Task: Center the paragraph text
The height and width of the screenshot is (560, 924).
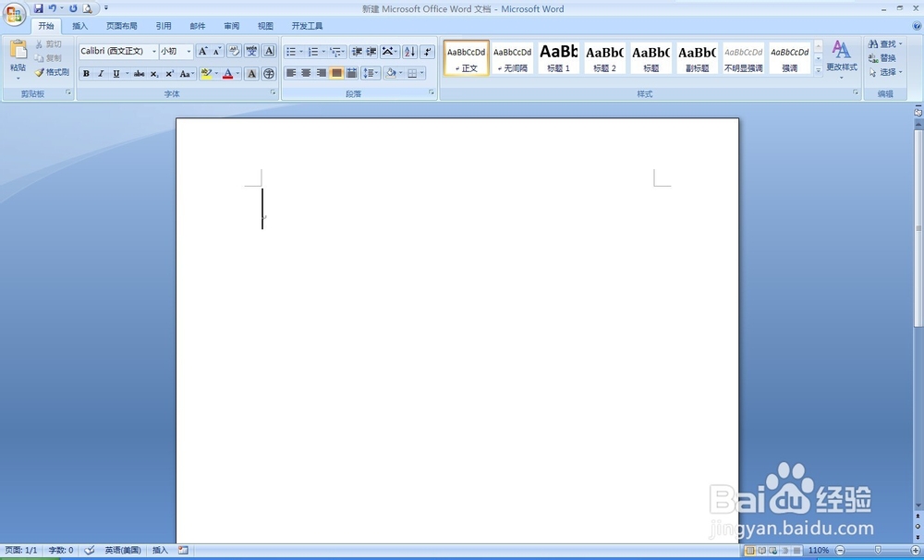Action: point(306,73)
